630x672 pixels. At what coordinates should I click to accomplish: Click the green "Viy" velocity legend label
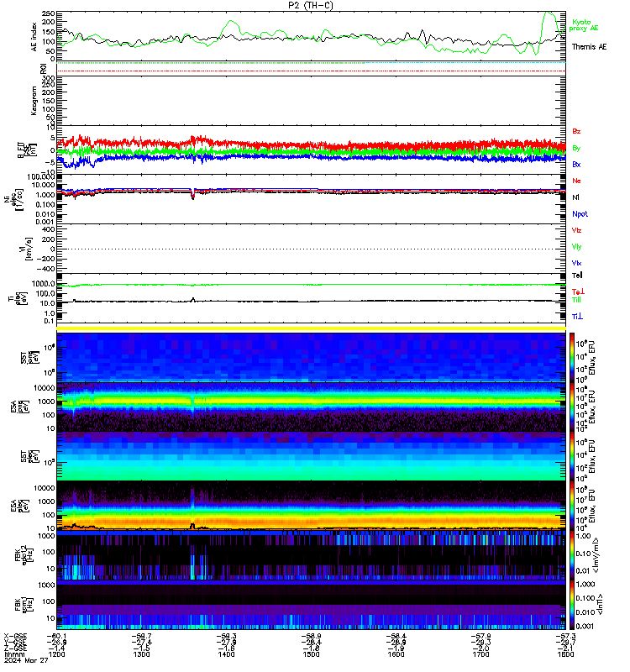click(x=576, y=247)
